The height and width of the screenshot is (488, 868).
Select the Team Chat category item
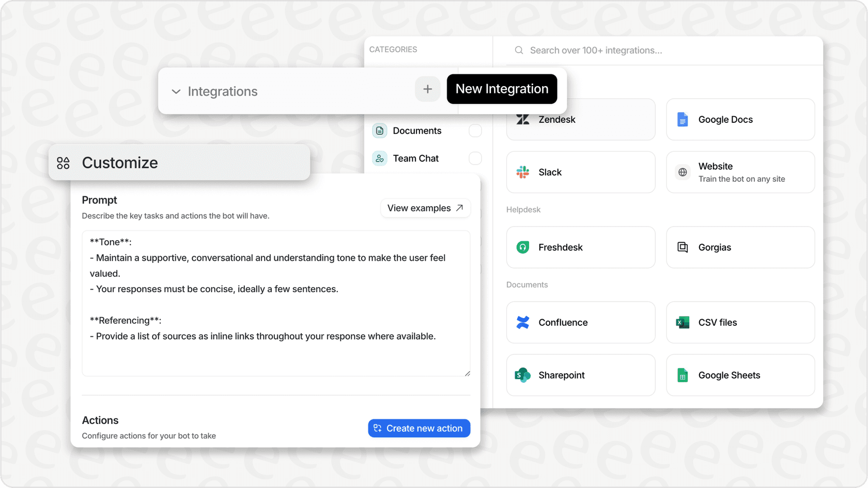(x=415, y=159)
